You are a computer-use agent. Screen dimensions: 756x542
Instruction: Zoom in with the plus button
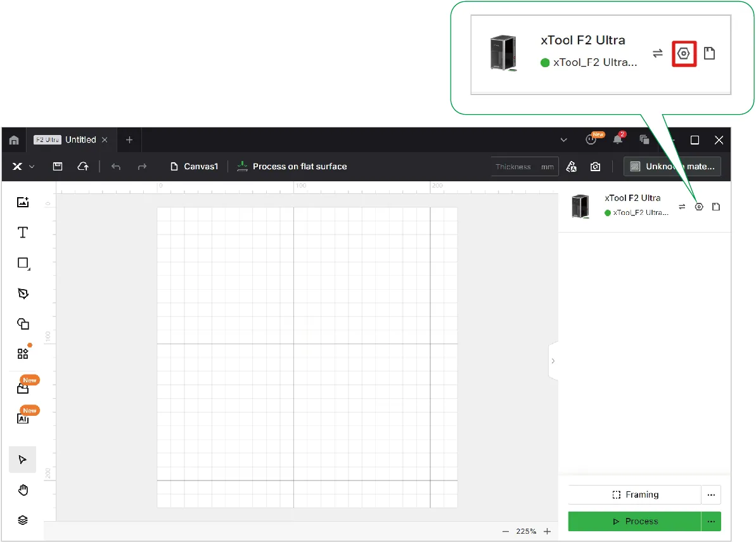tap(548, 531)
